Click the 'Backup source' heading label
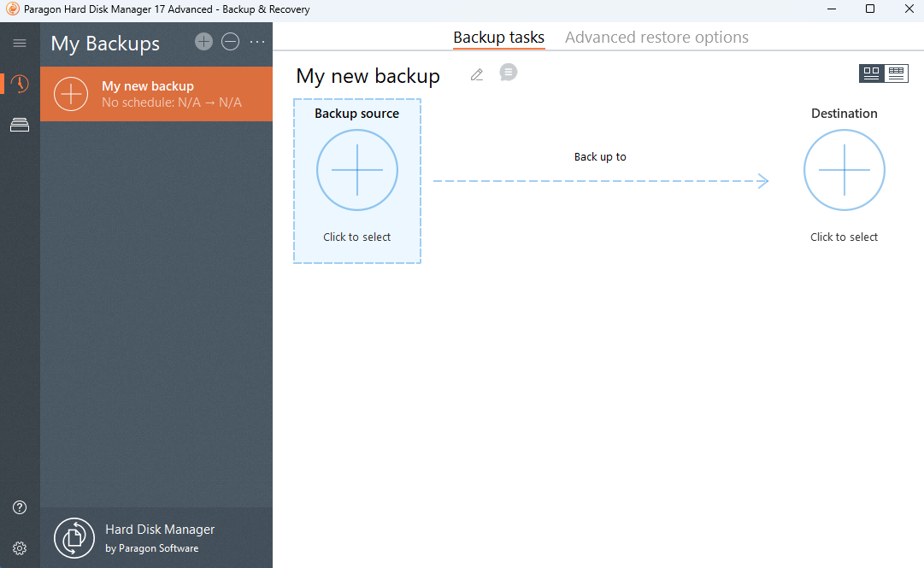 click(x=356, y=114)
